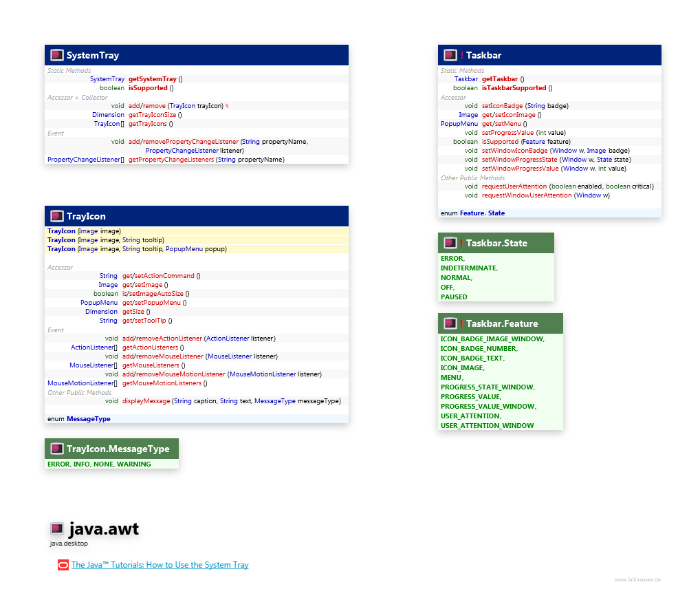Click get/setPopupMenu method
The image size is (700, 611).
coord(151,302)
